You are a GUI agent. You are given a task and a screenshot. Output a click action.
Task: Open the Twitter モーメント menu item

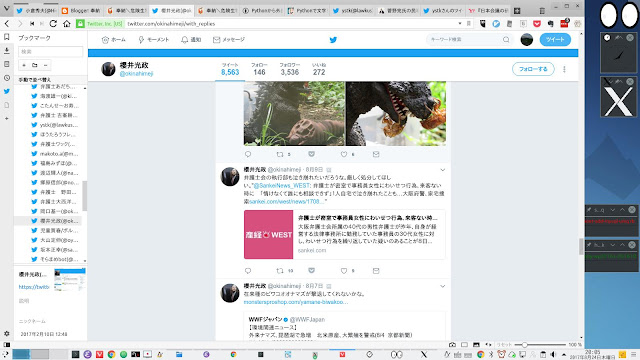click(153, 40)
